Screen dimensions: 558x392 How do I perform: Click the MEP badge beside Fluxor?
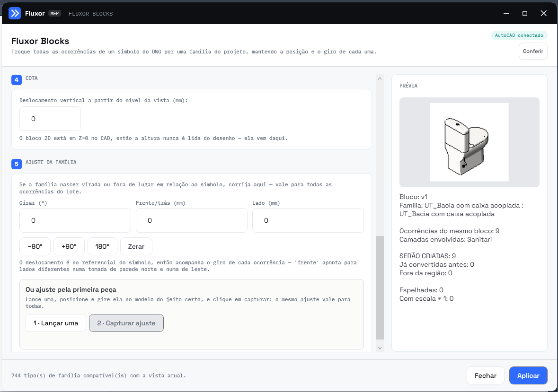click(54, 14)
